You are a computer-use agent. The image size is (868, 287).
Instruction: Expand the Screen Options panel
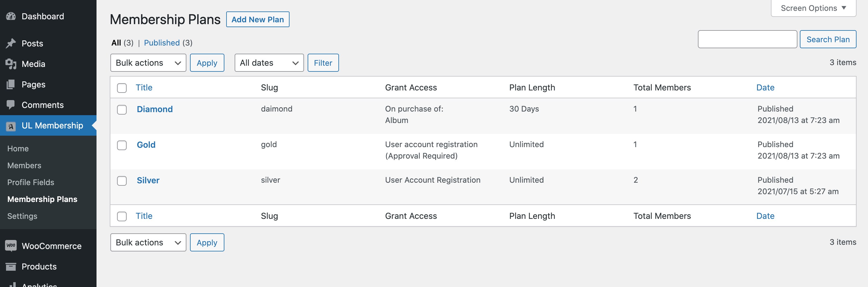tap(813, 8)
